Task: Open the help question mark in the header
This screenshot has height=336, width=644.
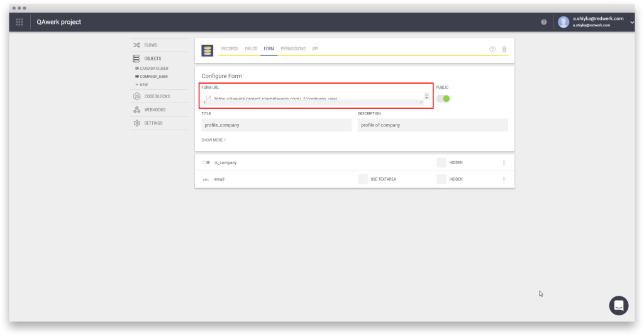Action: pyautogui.click(x=544, y=22)
